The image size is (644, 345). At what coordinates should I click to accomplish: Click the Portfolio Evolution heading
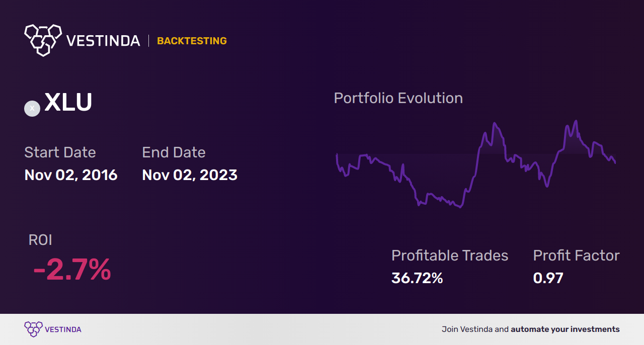click(x=398, y=98)
